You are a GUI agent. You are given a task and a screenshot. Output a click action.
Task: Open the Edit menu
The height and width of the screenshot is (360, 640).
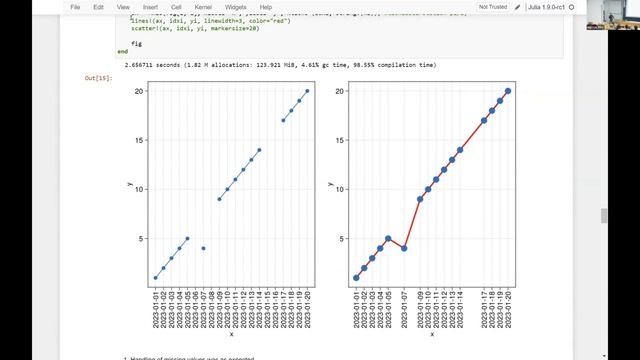tap(98, 7)
